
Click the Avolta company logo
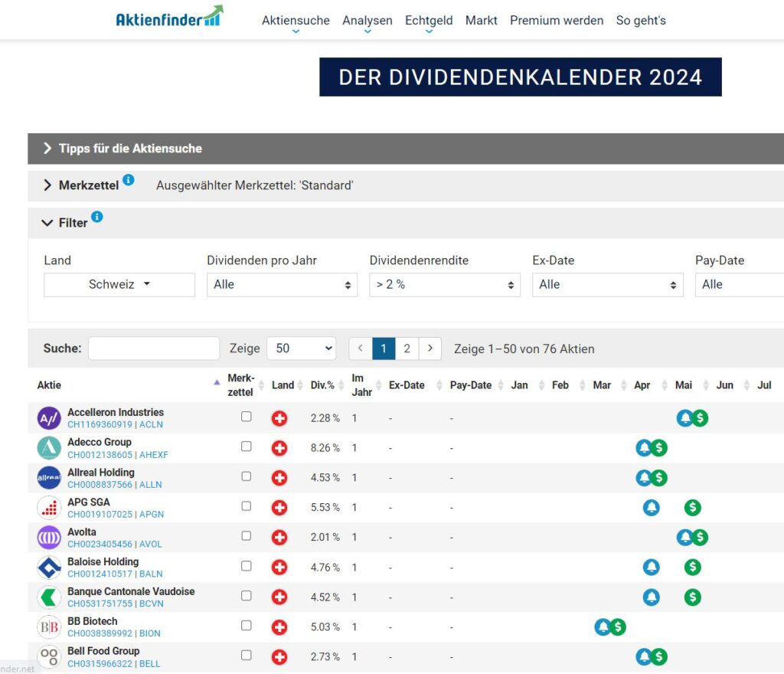[x=49, y=538]
